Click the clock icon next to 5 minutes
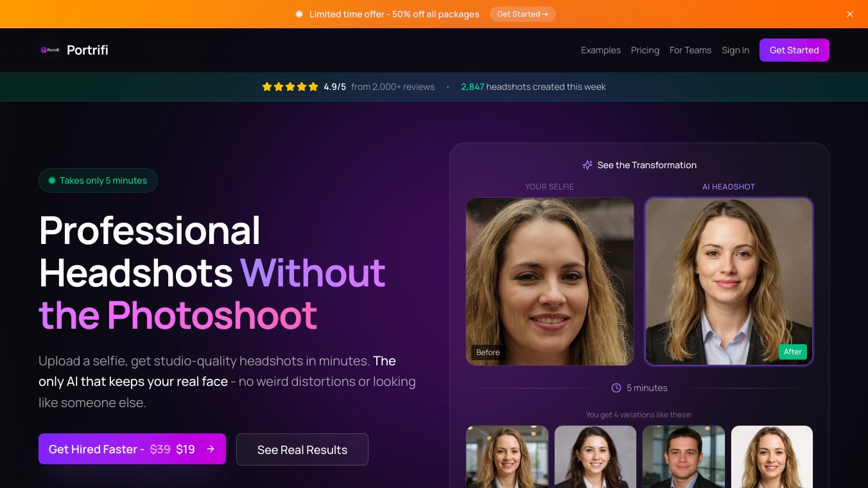 coord(616,388)
